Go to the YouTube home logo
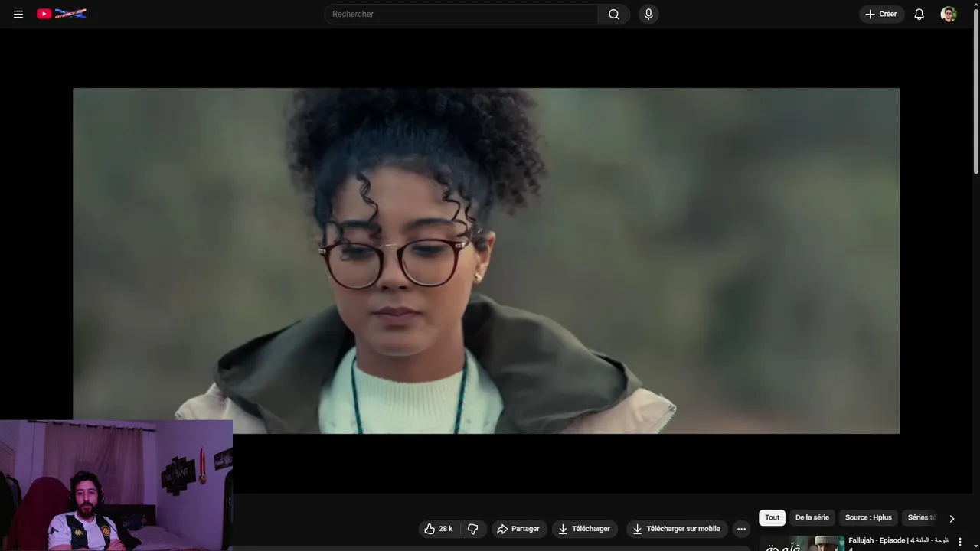The width and height of the screenshot is (980, 551). [61, 14]
